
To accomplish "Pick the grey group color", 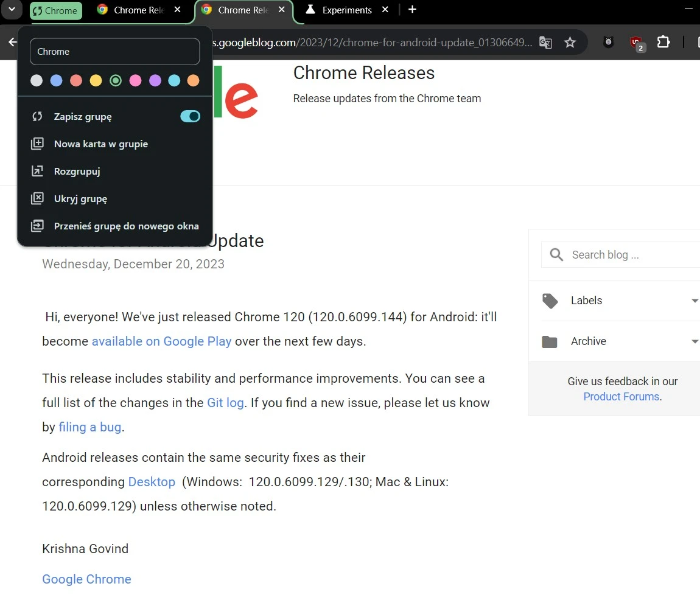I will pos(37,80).
